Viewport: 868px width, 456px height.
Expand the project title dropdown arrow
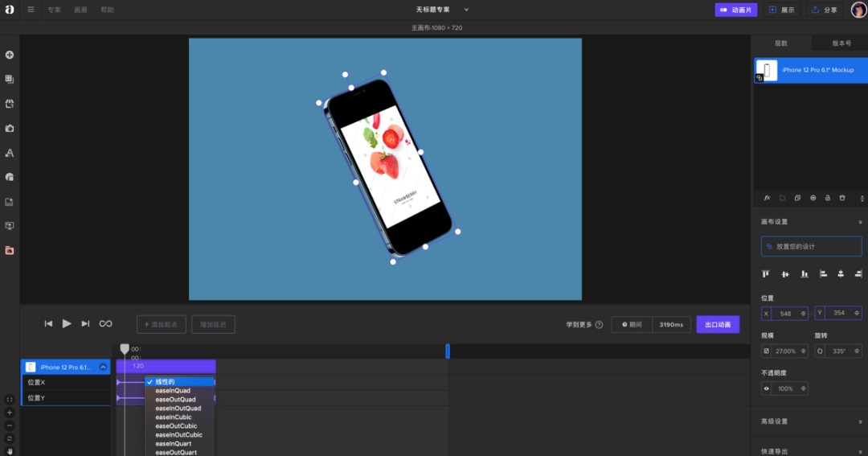[x=466, y=10]
